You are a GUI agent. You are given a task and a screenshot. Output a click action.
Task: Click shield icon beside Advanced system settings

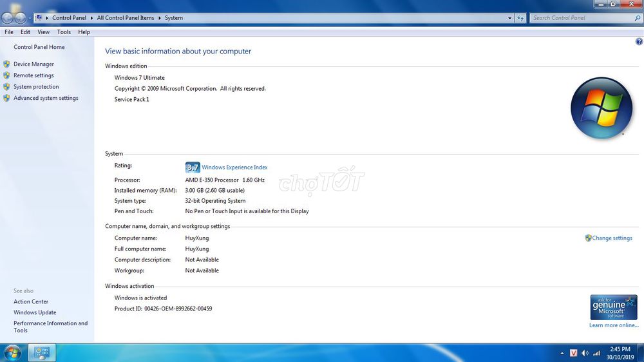[6, 98]
